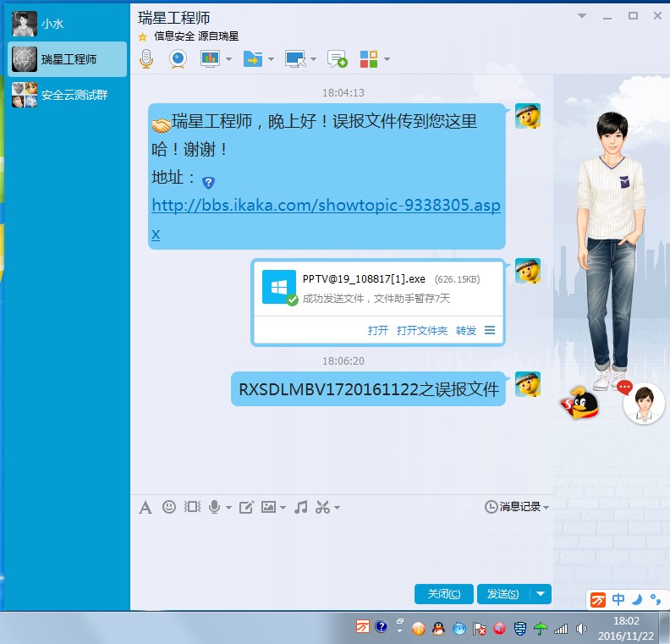
Task: Open the colorful apps grid icon
Action: coord(369,59)
